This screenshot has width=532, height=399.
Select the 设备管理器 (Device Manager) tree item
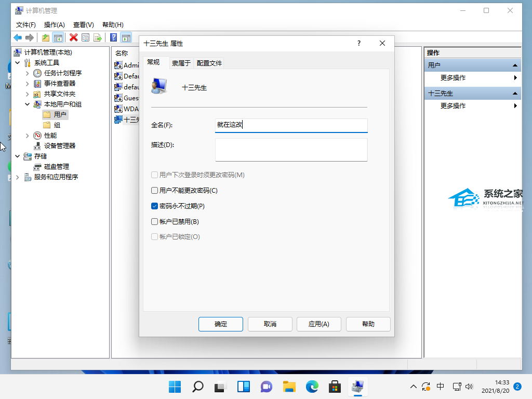pyautogui.click(x=61, y=145)
